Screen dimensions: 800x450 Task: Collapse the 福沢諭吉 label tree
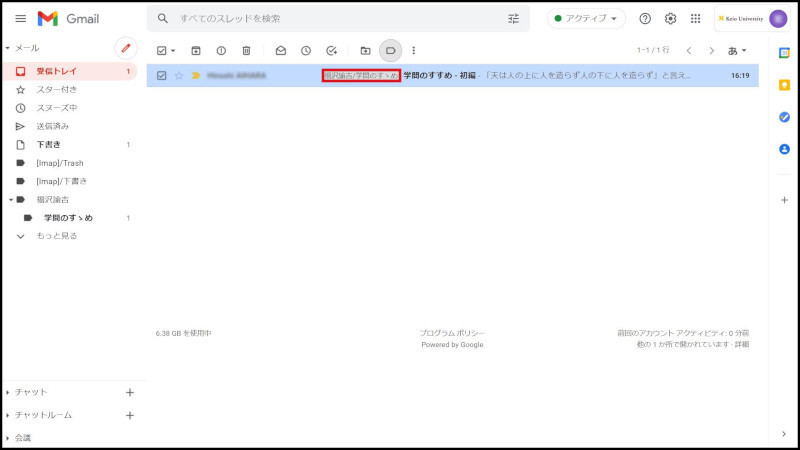9,199
